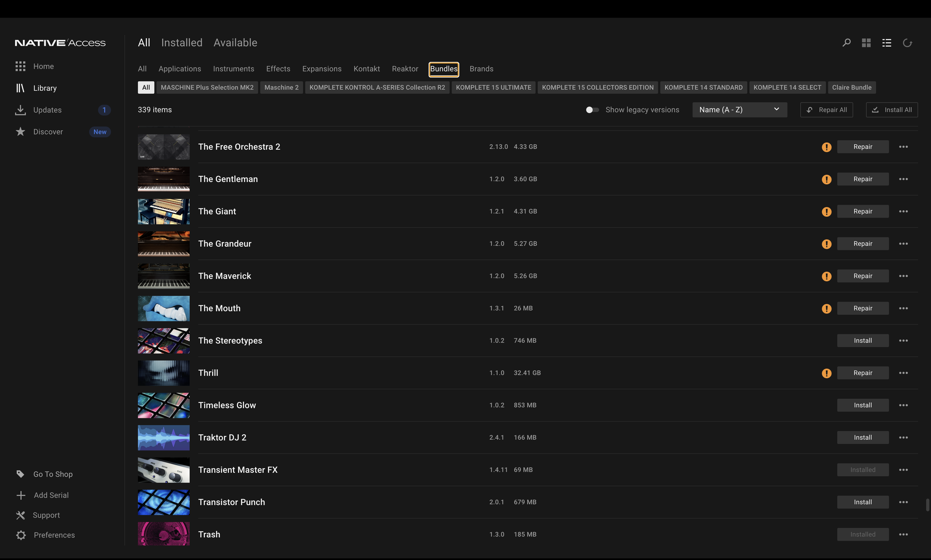
Task: Click Transient Master FX thumbnail
Action: point(164,470)
